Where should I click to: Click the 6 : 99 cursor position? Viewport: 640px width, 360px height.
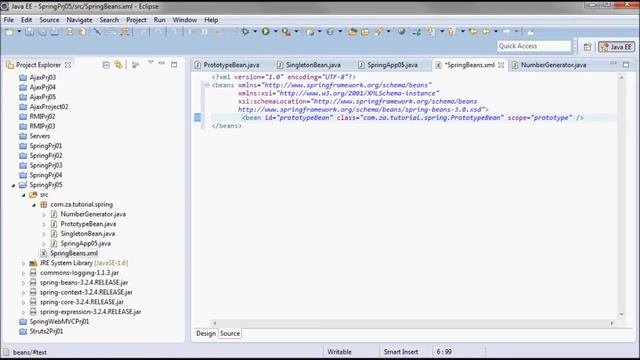[x=444, y=352]
